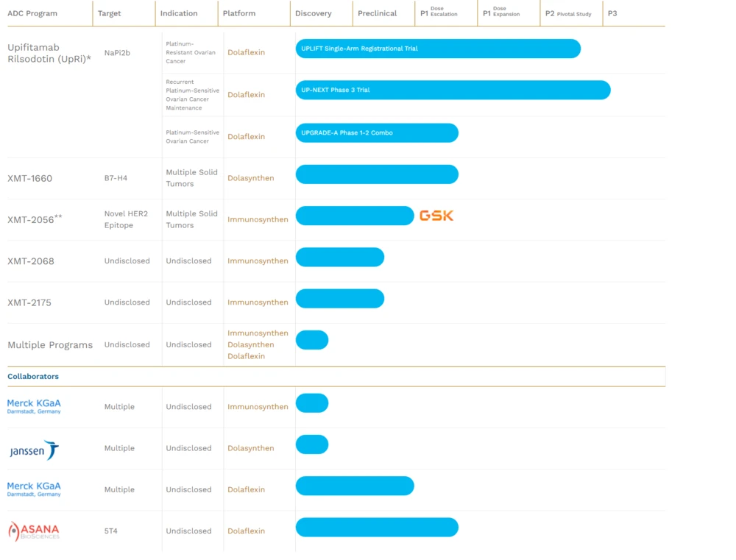
Task: Select the XMT-2175 program name
Action: coord(29,302)
